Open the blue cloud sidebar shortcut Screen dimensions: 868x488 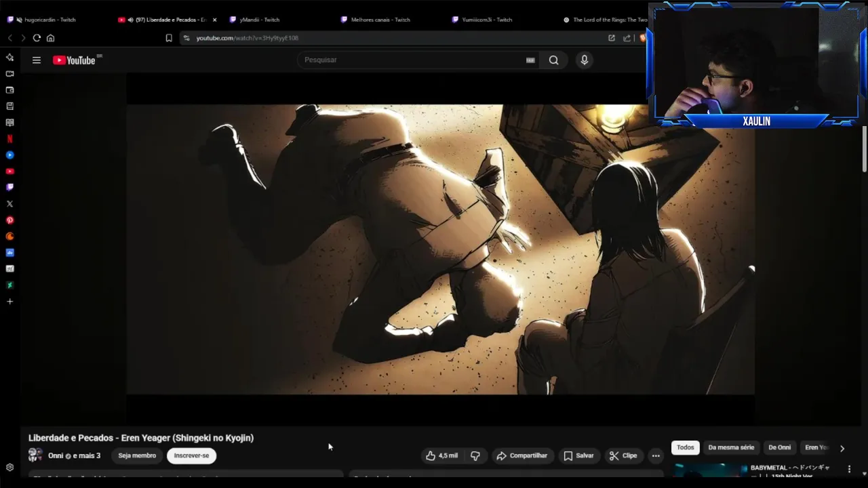coord(9,253)
